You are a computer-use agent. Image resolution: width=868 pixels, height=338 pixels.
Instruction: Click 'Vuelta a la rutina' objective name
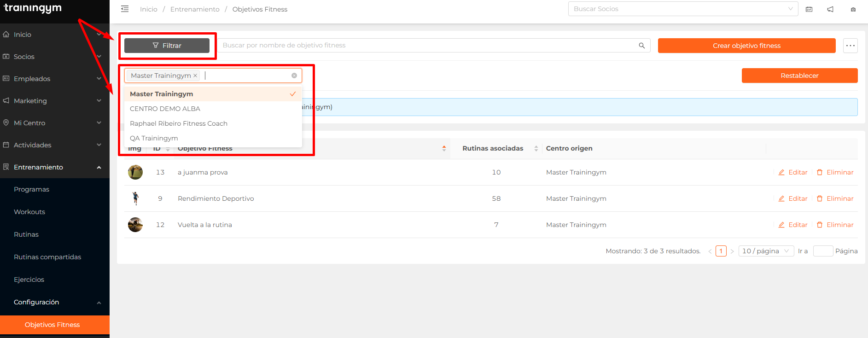pyautogui.click(x=205, y=225)
